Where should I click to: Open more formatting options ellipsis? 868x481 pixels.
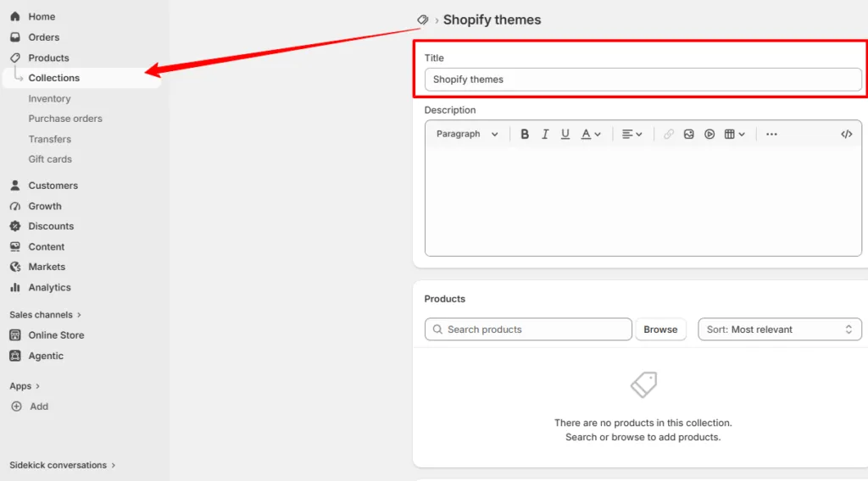tap(771, 134)
